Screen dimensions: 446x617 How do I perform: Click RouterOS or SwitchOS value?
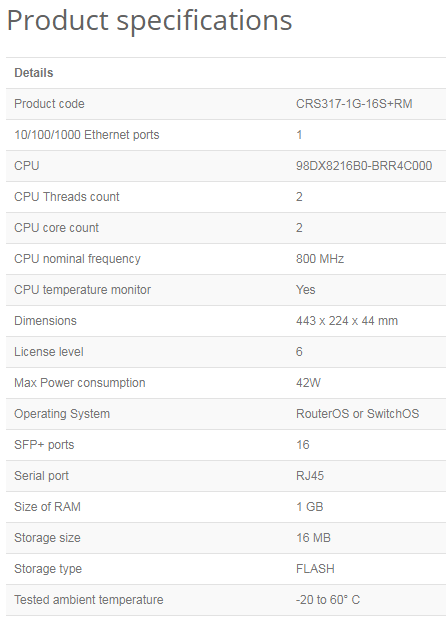tap(357, 414)
